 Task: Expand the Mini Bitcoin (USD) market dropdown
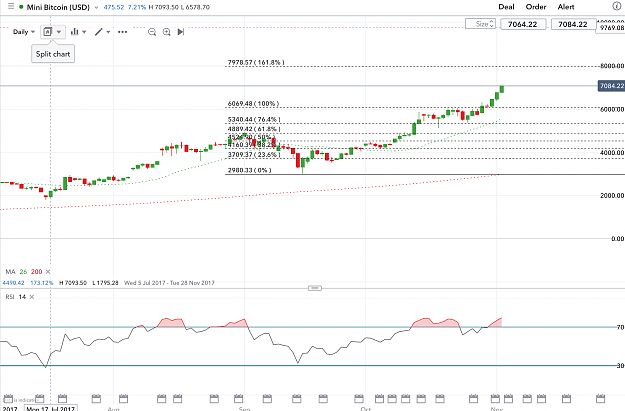96,8
